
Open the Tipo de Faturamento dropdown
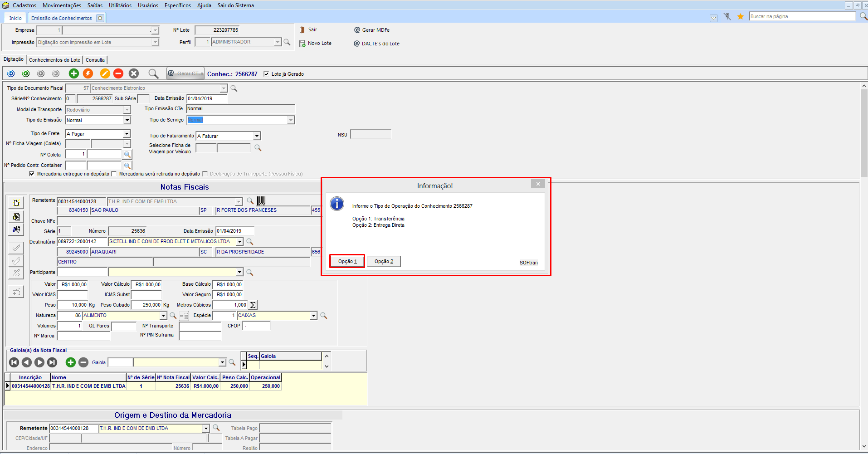pos(257,136)
